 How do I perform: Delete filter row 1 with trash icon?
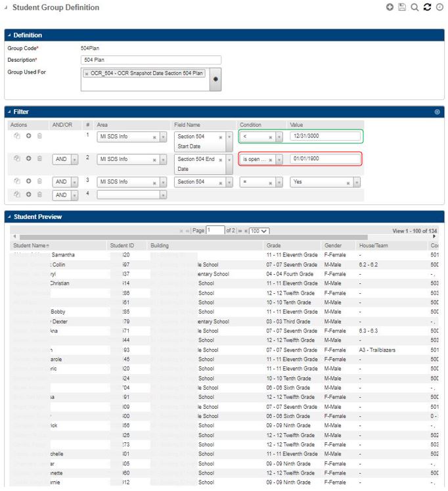[39, 137]
